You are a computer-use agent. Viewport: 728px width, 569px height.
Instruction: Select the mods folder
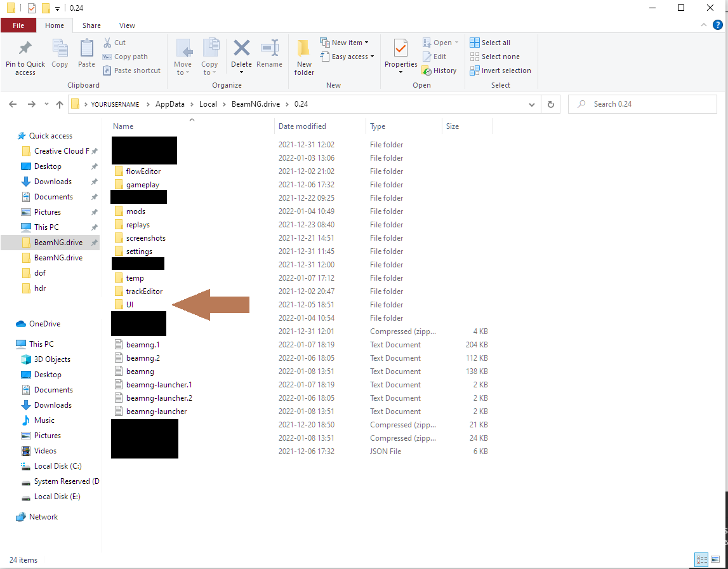tap(136, 211)
